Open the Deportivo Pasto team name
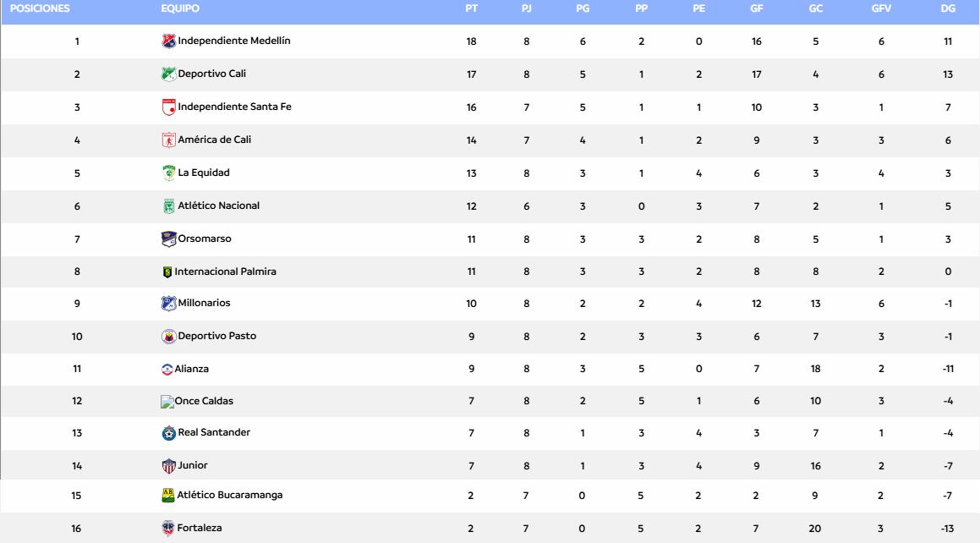This screenshot has height=543, width=980. coord(217,336)
